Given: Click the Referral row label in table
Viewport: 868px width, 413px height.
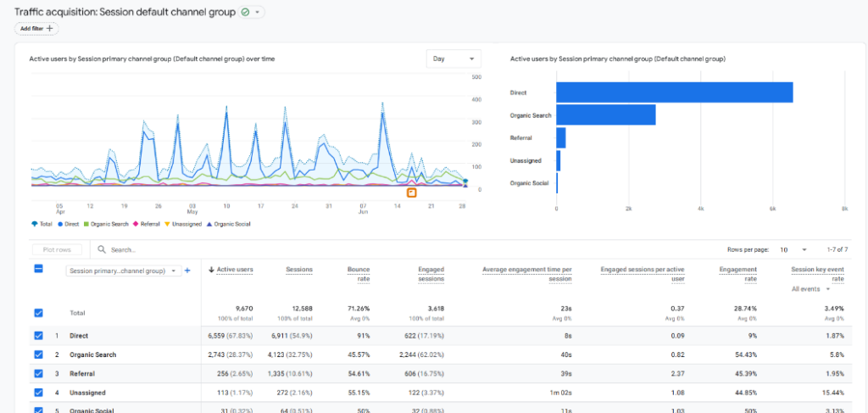Looking at the screenshot, I should tap(82, 374).
